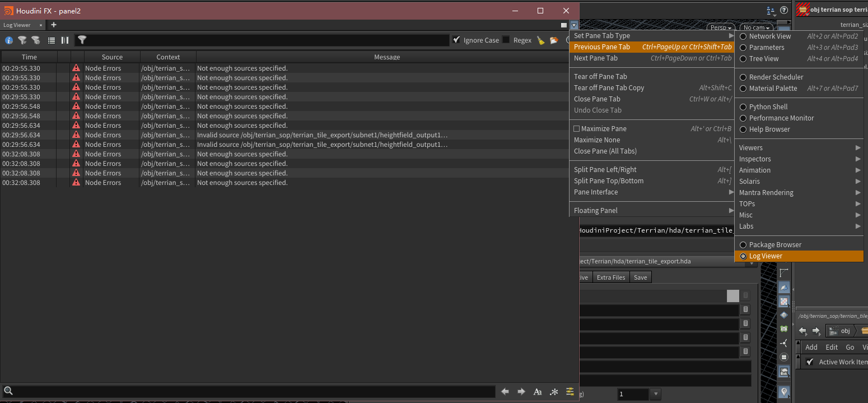The image size is (868, 403).
Task: Choose Previous Pane Tab from menu
Action: [652, 47]
